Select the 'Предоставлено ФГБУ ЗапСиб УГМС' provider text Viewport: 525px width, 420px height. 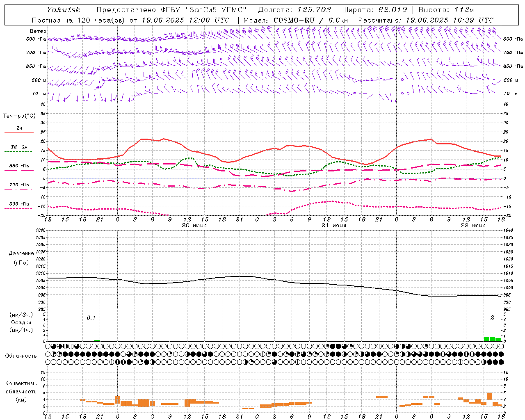point(172,9)
